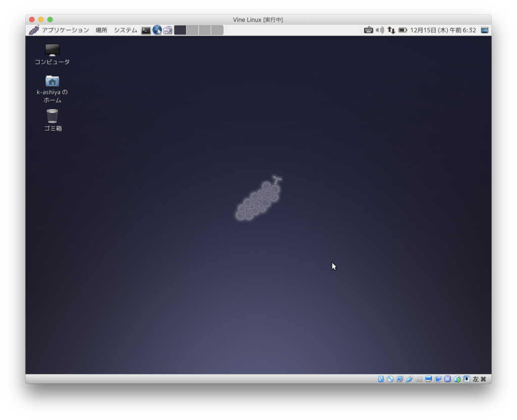Click the show desktop panel icon
This screenshot has height=420, width=517.
[x=484, y=30]
